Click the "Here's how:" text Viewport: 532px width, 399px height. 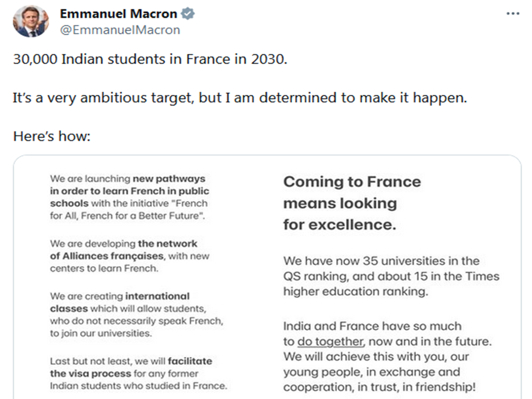click(52, 137)
